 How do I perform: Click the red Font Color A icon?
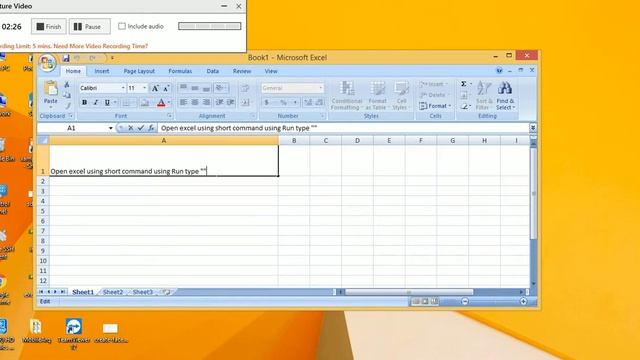click(161, 102)
